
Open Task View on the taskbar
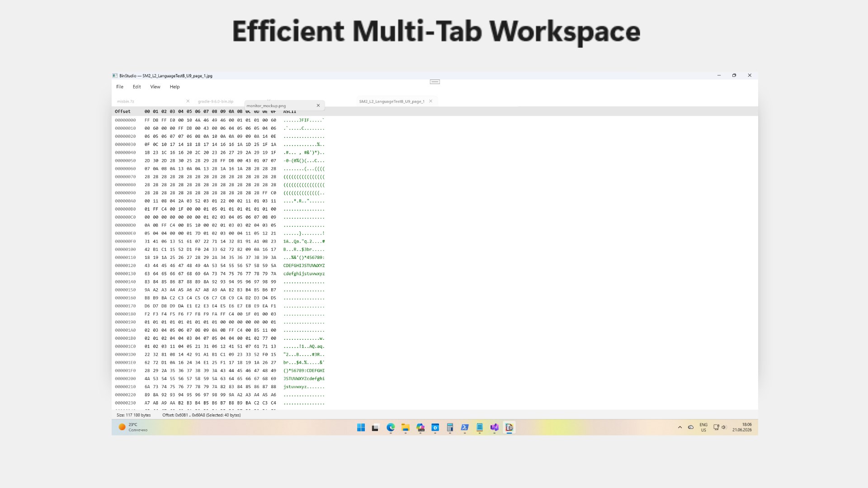[375, 427]
